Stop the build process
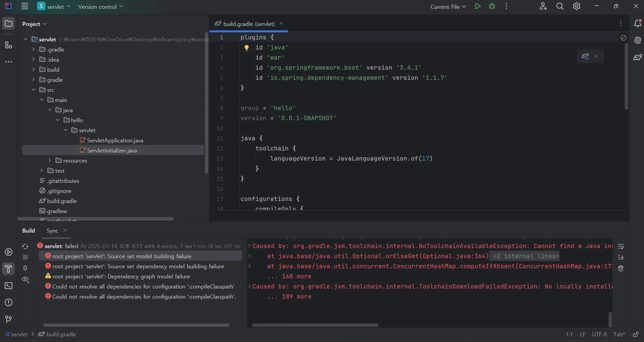The height and width of the screenshot is (342, 644). click(x=25, y=257)
